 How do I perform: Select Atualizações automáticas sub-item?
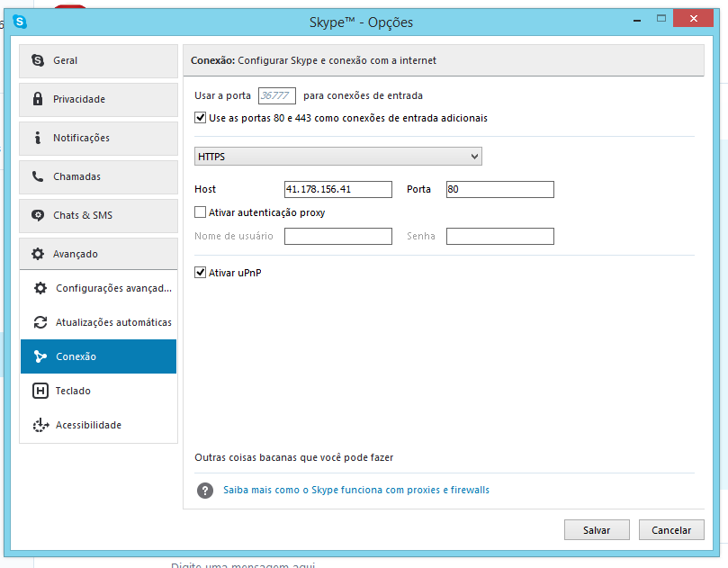pyautogui.click(x=98, y=322)
